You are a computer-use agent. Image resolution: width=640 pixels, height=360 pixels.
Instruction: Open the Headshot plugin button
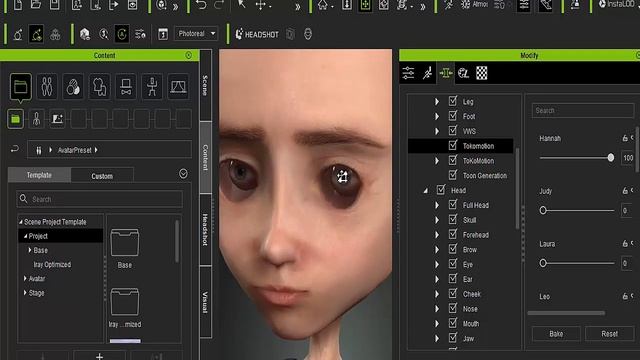(x=257, y=34)
